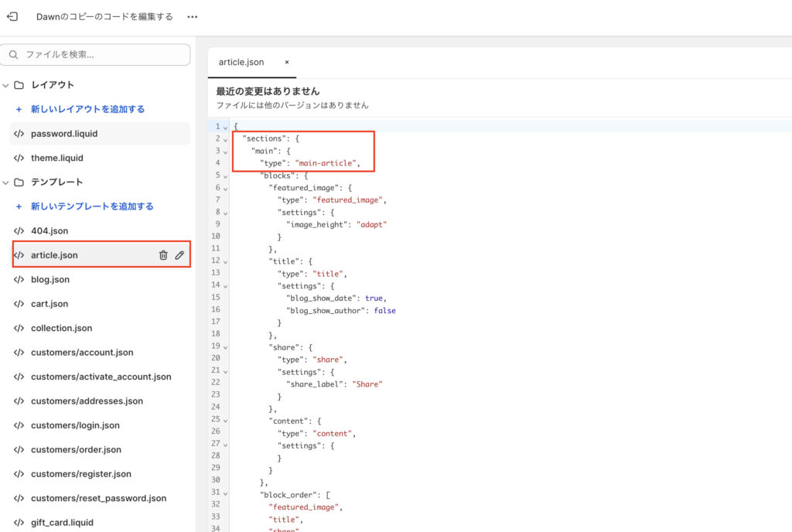Click the file search field
792x532 pixels.
(x=95, y=54)
